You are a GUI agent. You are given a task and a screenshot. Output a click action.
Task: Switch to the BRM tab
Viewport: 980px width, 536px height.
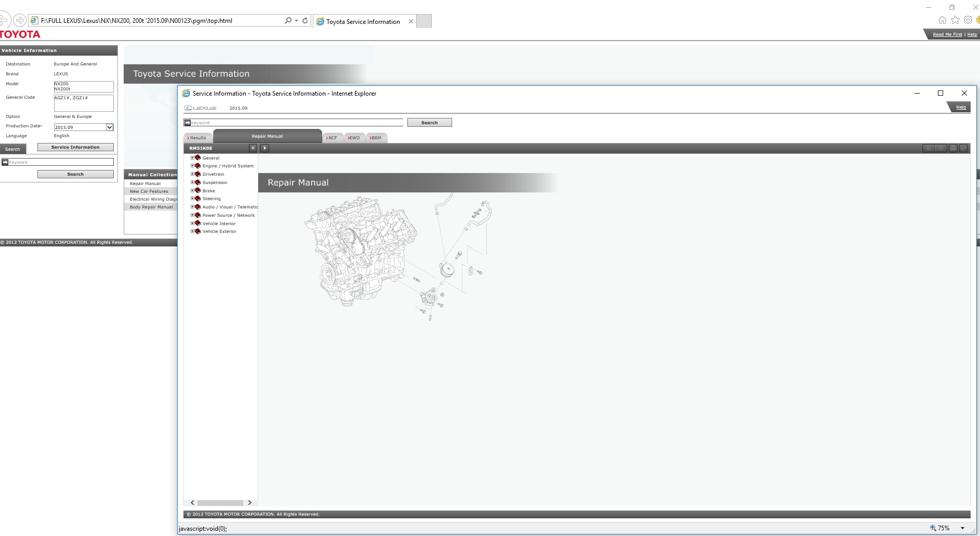click(376, 138)
